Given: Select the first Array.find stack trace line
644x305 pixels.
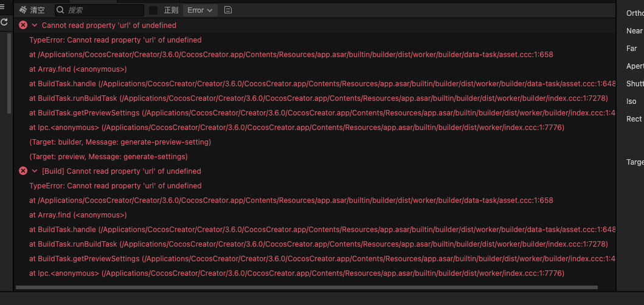Looking at the screenshot, I should tap(78, 69).
